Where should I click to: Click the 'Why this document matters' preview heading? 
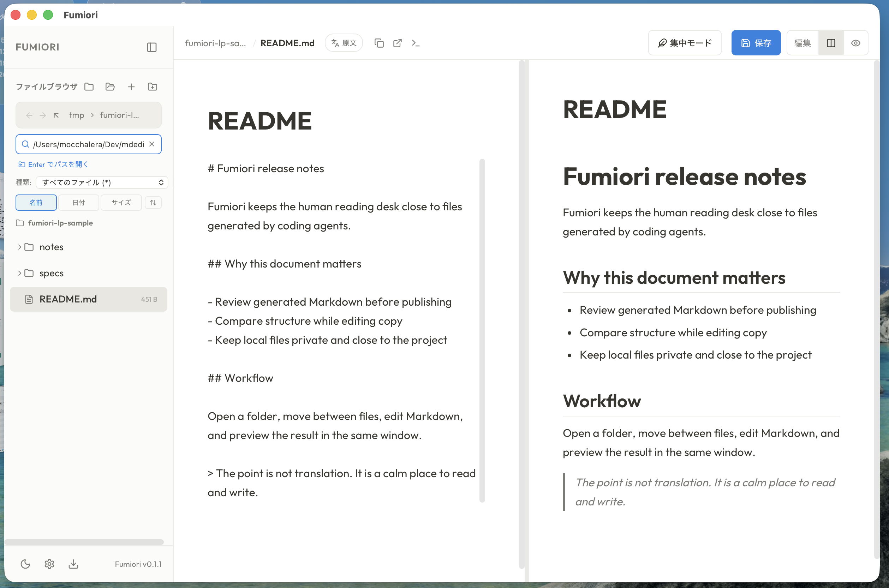point(674,278)
